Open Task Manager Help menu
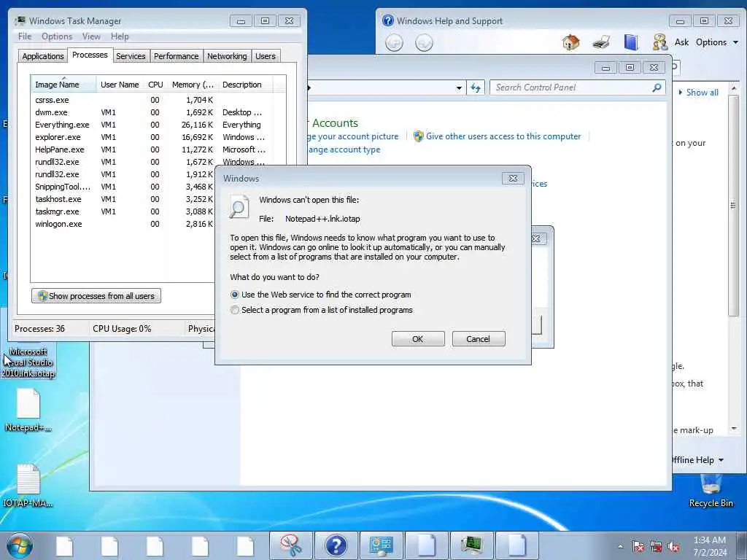Viewport: 747px width, 560px height. (x=120, y=36)
